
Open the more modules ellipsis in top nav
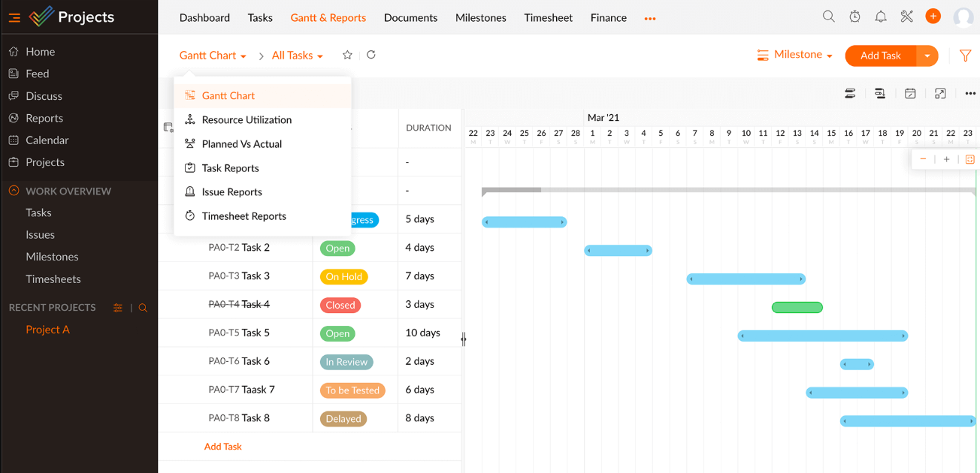(x=650, y=18)
